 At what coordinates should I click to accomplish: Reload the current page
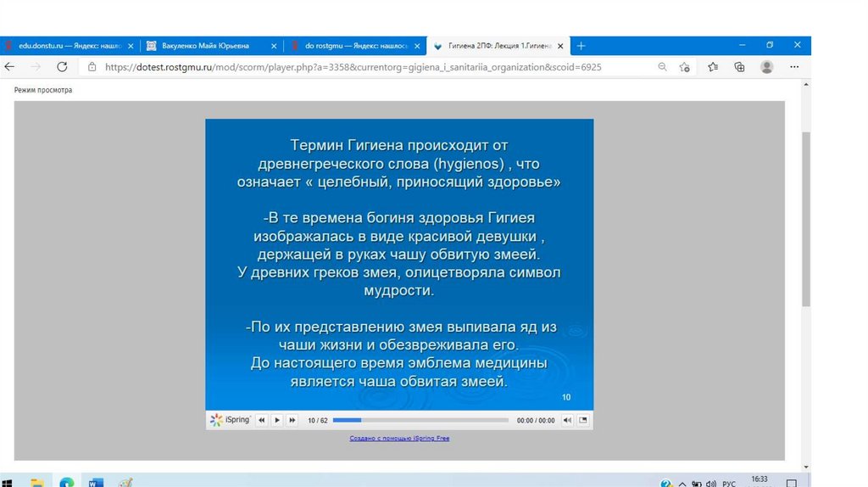click(62, 67)
